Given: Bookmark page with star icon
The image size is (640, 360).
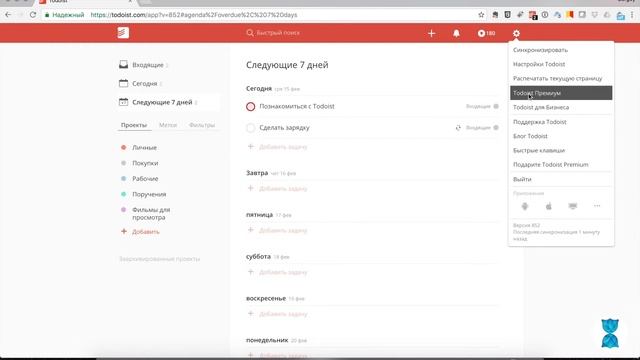Looking at the screenshot, I should tap(481, 15).
